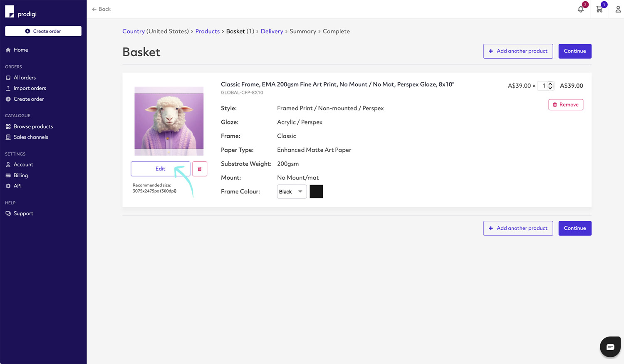Open the user profile icon

coord(618,9)
